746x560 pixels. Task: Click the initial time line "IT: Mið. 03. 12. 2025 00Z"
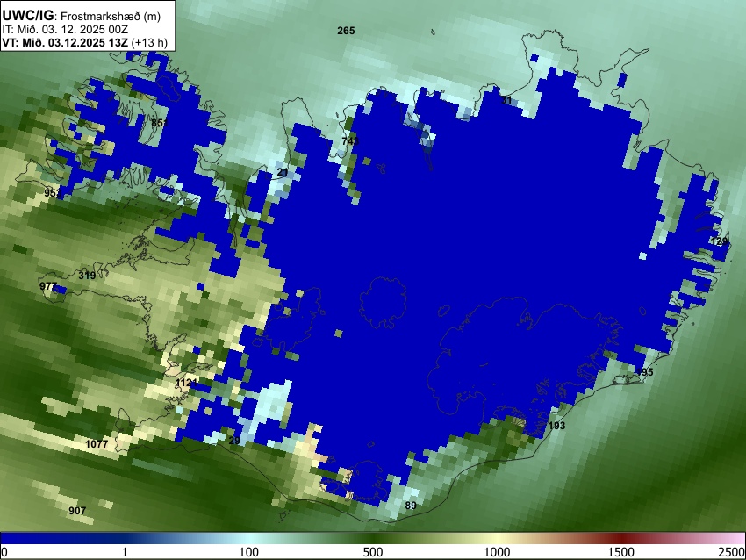coord(65,30)
